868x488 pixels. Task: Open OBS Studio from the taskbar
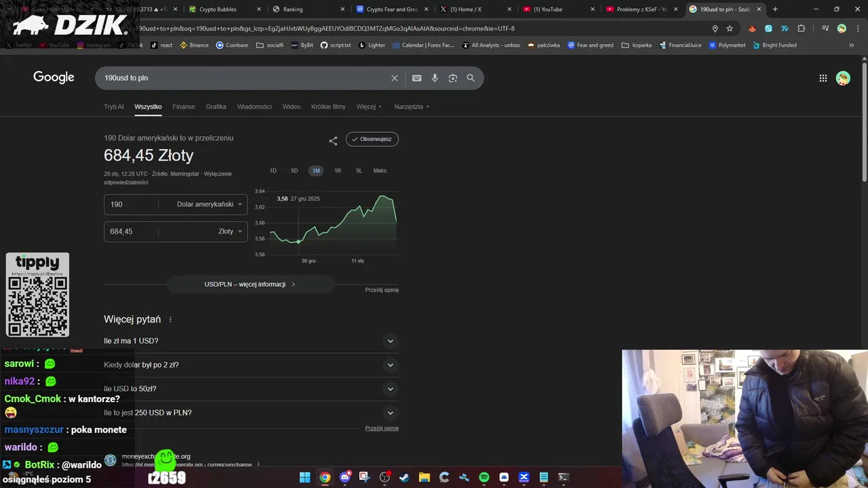tap(384, 477)
